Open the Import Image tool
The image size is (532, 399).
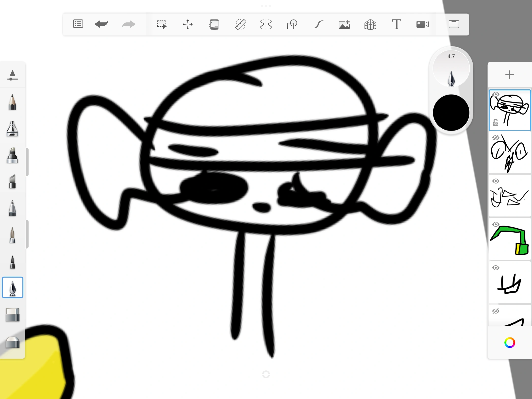pos(344,24)
